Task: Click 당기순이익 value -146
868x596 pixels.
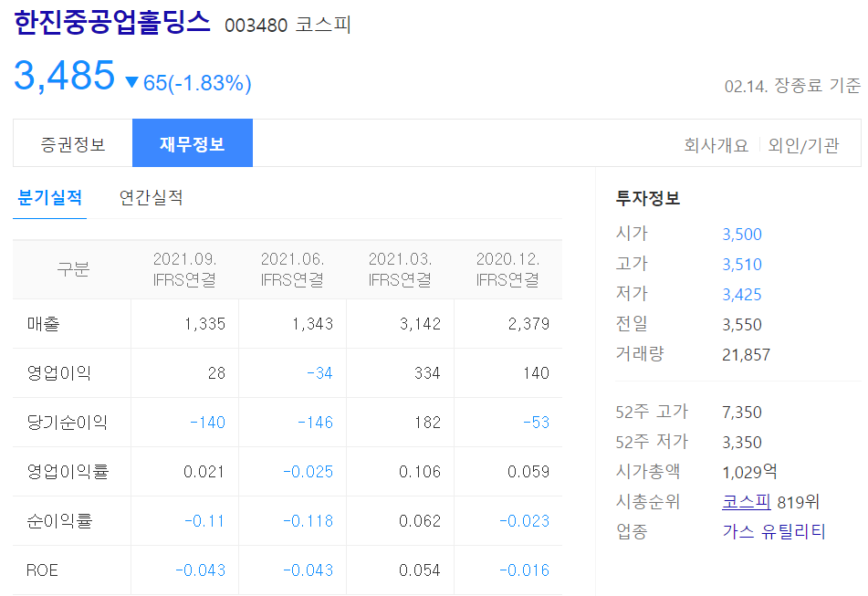Action: (316, 423)
